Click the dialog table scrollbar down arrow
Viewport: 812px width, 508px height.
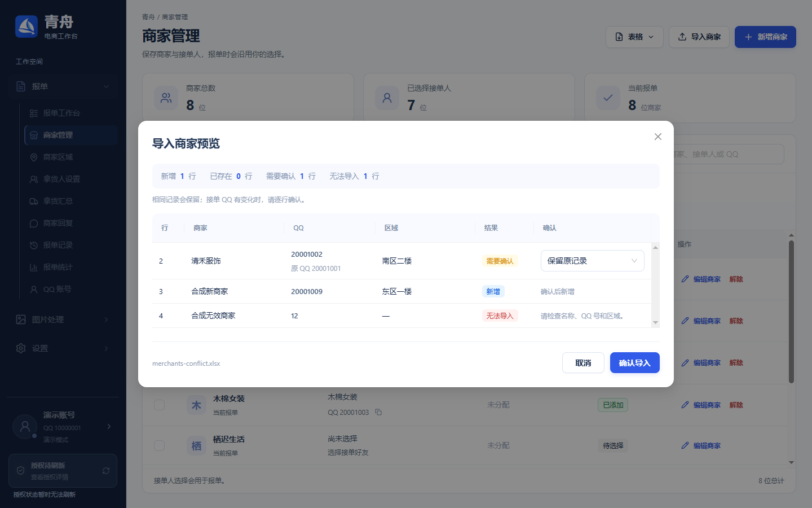pos(655,322)
